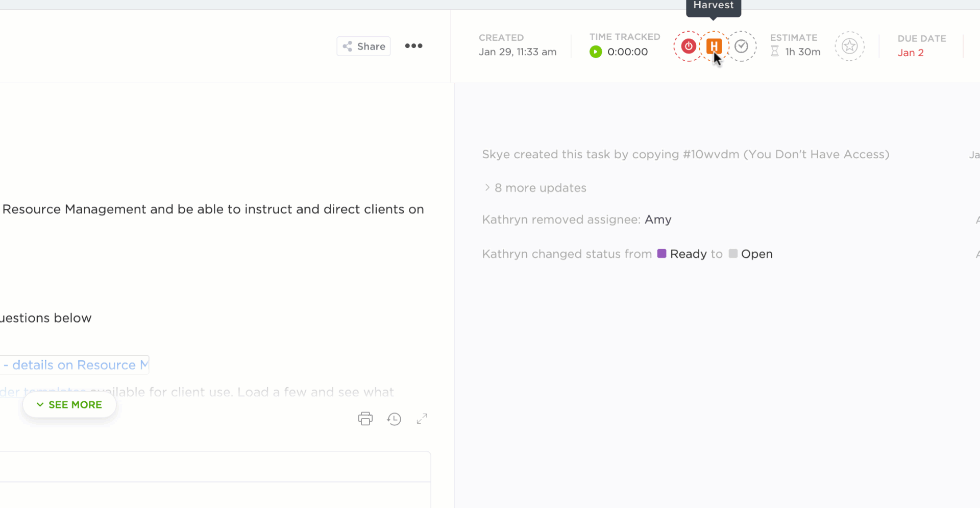Open the Jan 2 due date picker
The image size is (980, 508).
click(910, 53)
